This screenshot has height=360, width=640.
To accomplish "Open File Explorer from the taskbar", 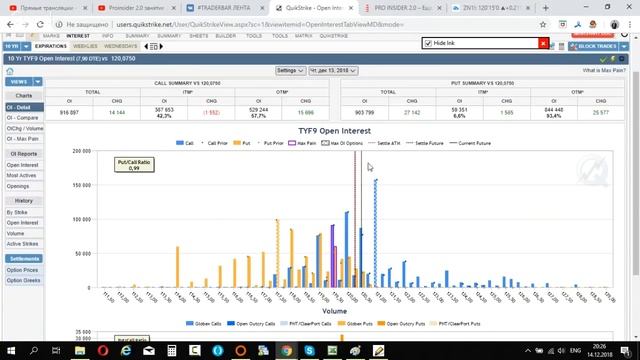I will point(80,351).
